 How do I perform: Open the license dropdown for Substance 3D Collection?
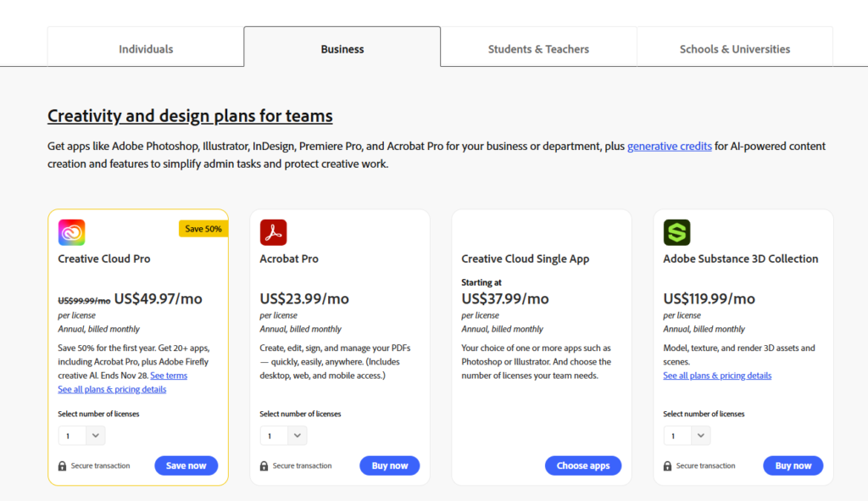pyautogui.click(x=687, y=435)
